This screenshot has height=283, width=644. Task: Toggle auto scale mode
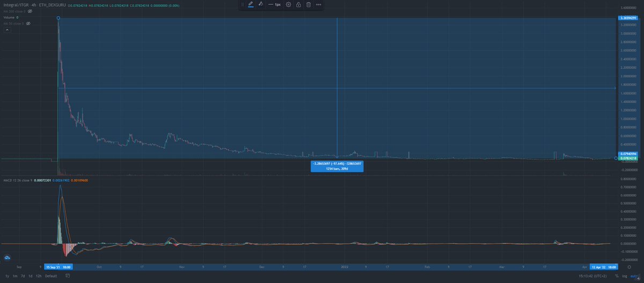[x=633, y=276]
